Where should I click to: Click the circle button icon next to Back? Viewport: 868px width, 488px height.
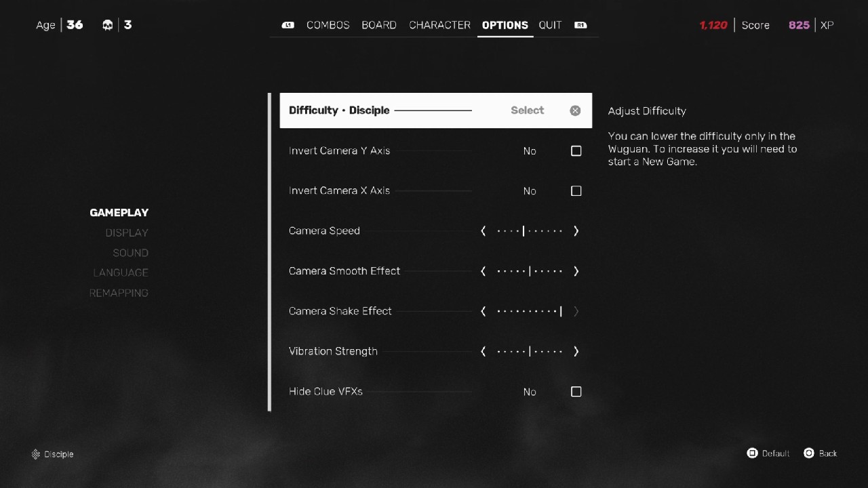click(x=808, y=453)
